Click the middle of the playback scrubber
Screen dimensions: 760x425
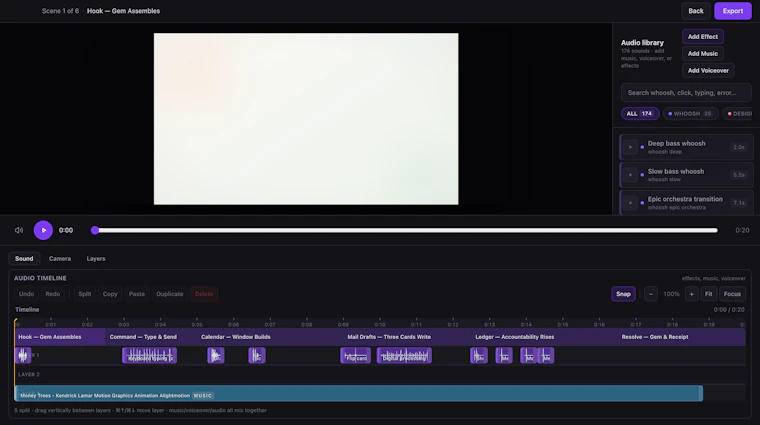coord(406,230)
